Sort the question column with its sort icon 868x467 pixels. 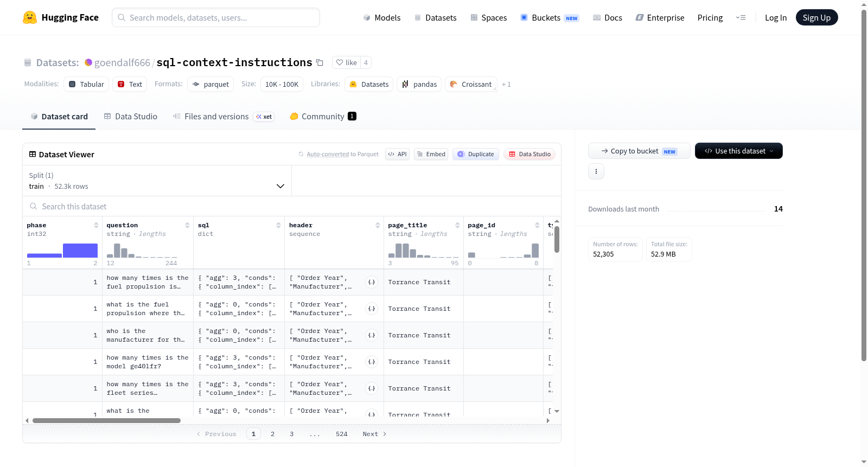pos(187,225)
